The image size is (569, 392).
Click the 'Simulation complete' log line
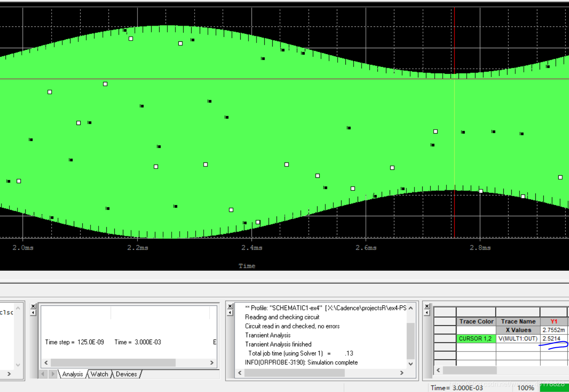tap(301, 363)
